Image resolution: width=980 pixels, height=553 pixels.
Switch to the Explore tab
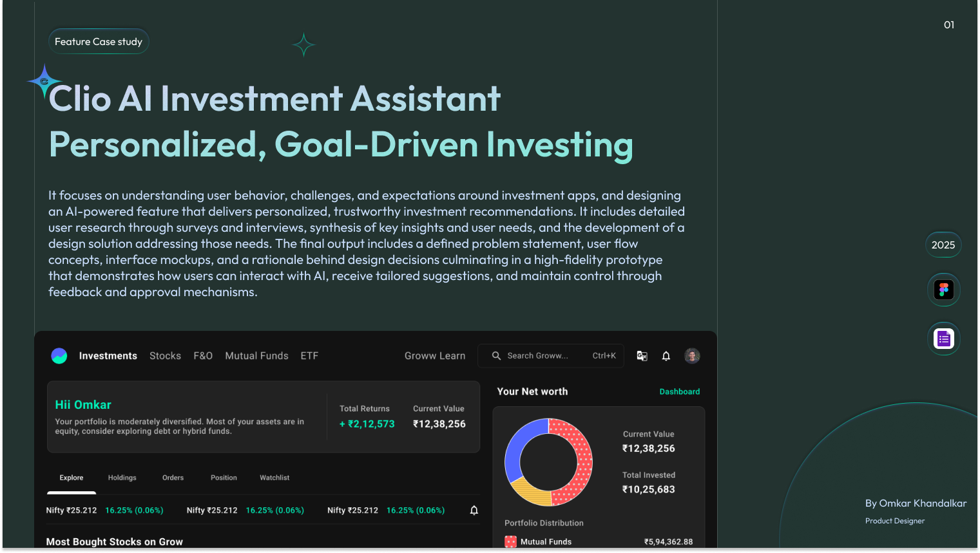(72, 478)
